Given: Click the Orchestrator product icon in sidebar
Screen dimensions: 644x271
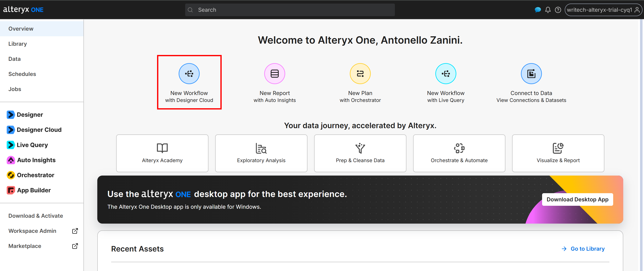Looking at the screenshot, I should [11, 175].
